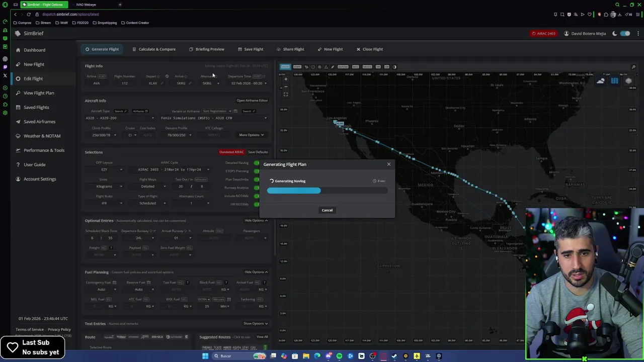The image size is (644, 362).
Task: Toggle Detailed Navlog switch
Action: 257,163
